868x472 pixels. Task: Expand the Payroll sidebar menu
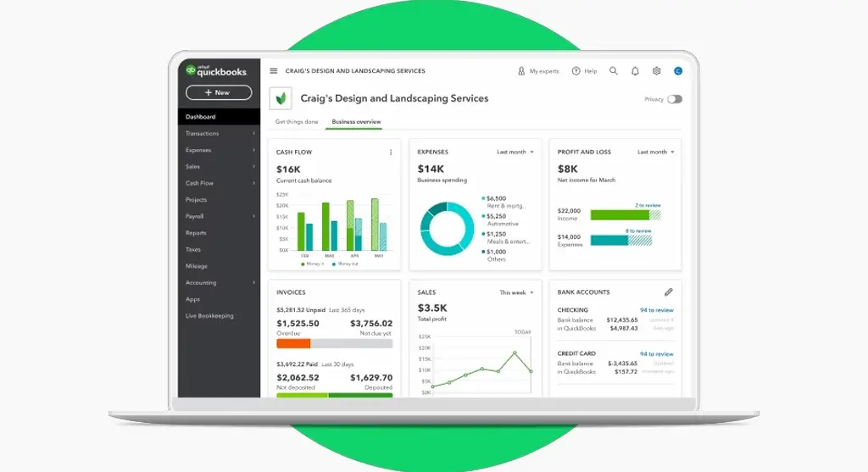[220, 216]
